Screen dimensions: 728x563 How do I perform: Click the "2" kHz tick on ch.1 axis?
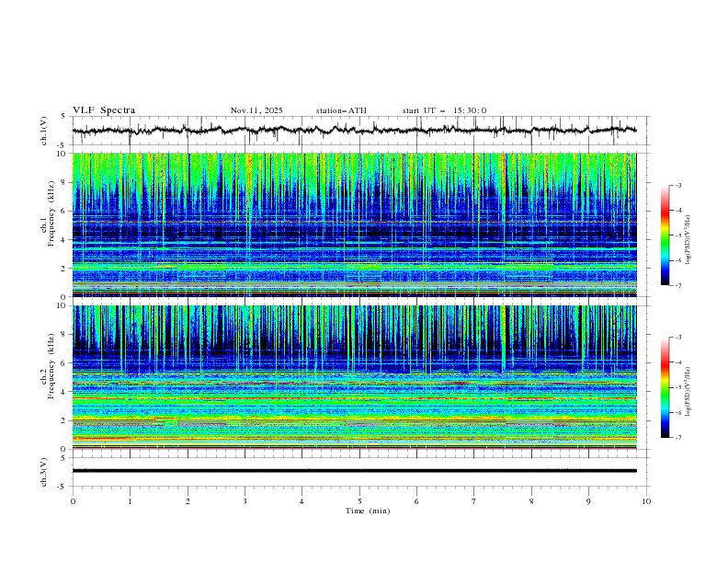64,268
